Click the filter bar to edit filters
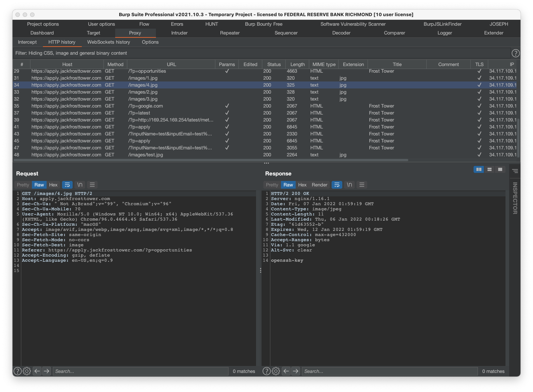 pyautogui.click(x=262, y=53)
